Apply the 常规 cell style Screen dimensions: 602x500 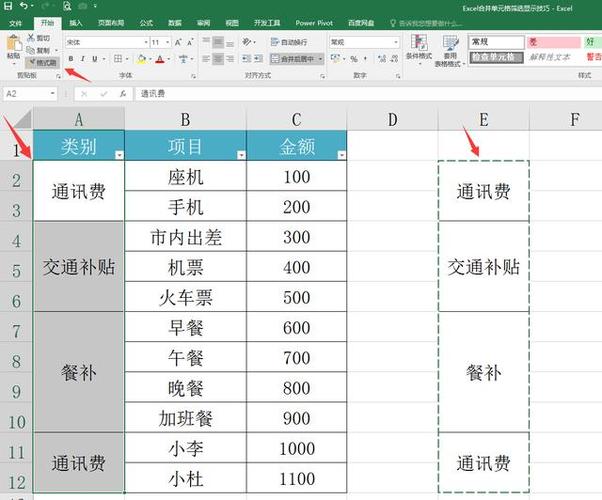[x=496, y=42]
